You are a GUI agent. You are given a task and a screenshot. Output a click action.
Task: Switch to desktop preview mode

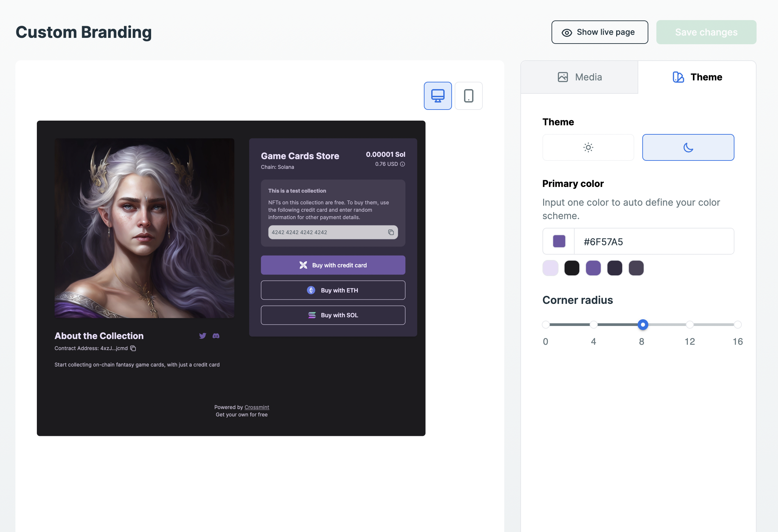coord(438,96)
